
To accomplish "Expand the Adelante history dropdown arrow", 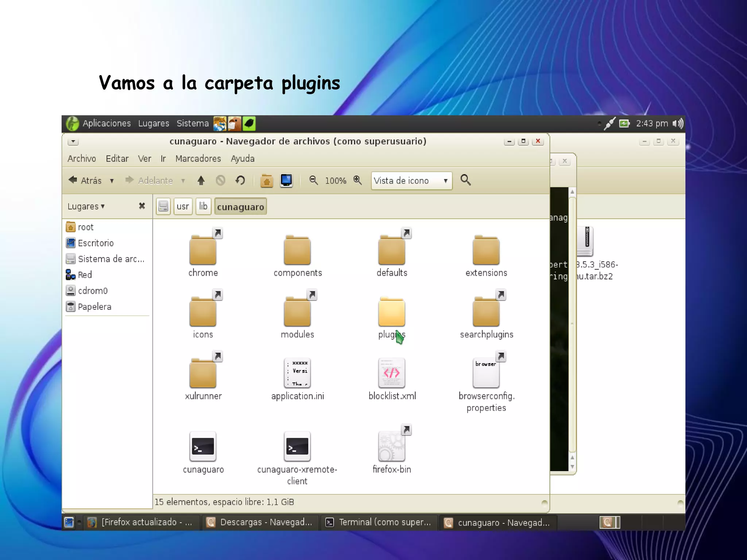I will tap(183, 181).
